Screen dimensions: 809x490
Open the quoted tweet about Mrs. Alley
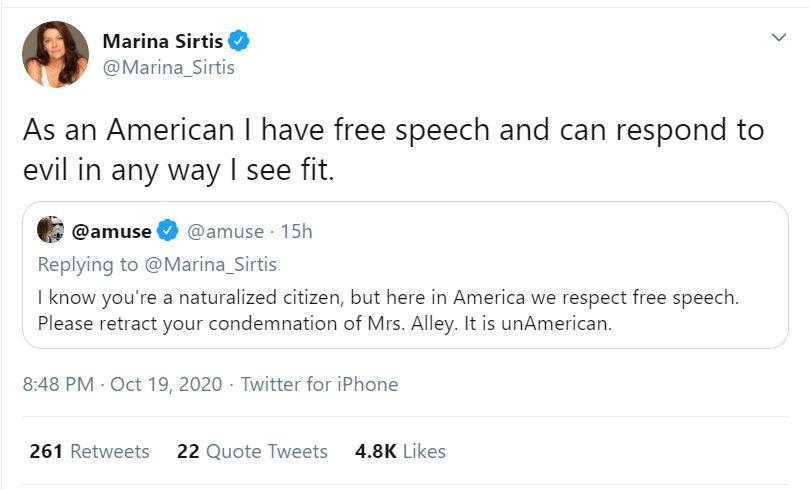click(400, 310)
